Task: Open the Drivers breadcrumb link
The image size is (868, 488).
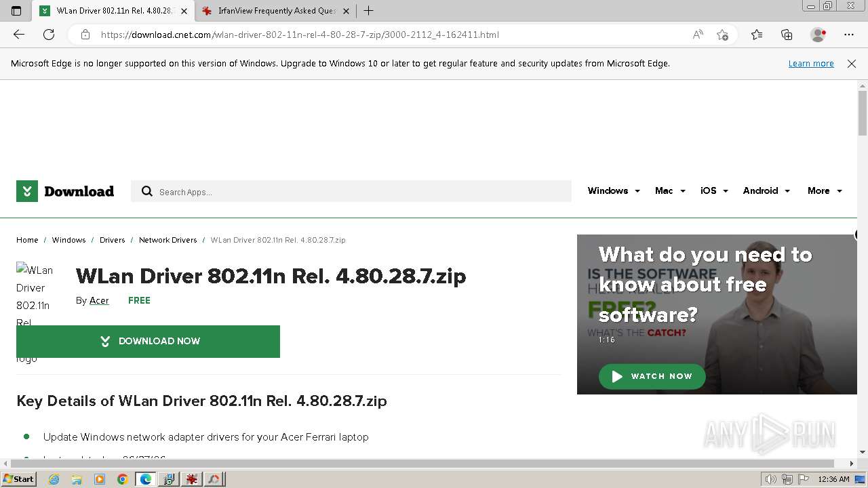Action: pos(112,240)
